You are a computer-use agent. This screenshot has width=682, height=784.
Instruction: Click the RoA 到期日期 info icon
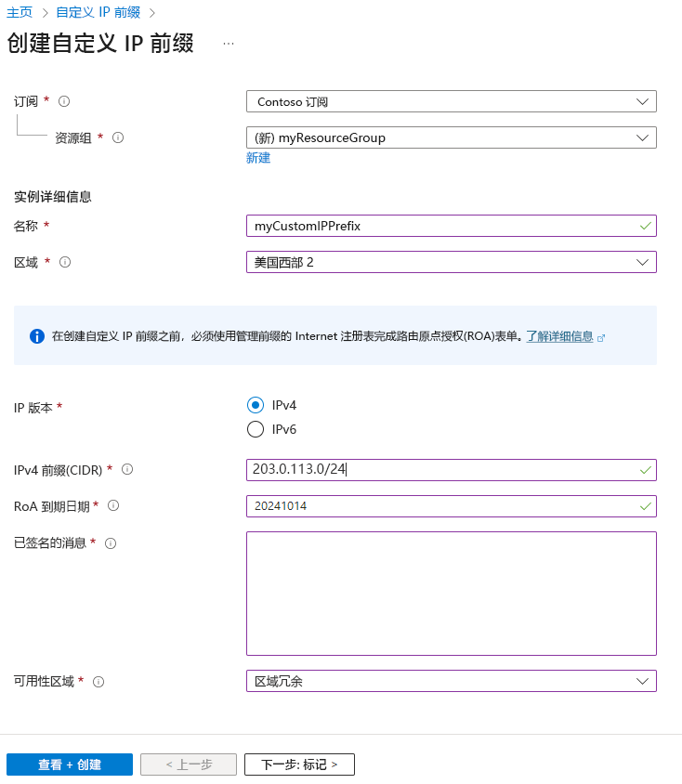(112, 506)
